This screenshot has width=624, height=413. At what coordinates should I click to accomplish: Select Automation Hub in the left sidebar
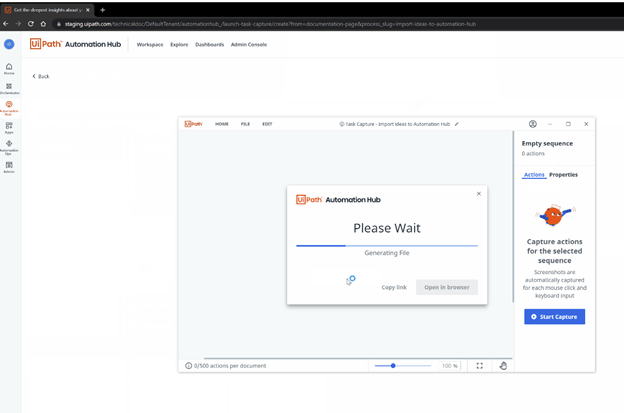click(x=9, y=107)
